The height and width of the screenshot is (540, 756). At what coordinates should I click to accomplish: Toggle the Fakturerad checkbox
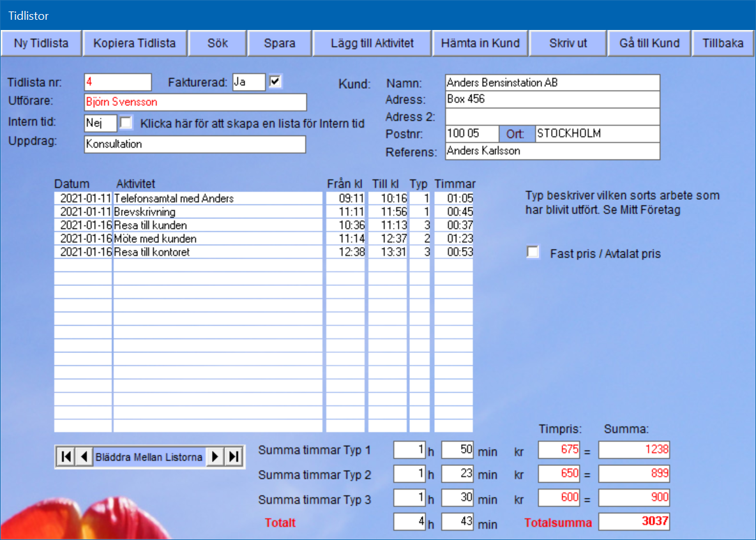275,81
